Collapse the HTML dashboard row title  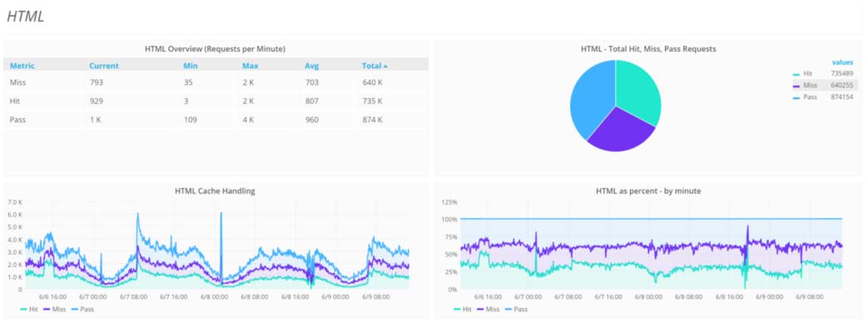25,17
